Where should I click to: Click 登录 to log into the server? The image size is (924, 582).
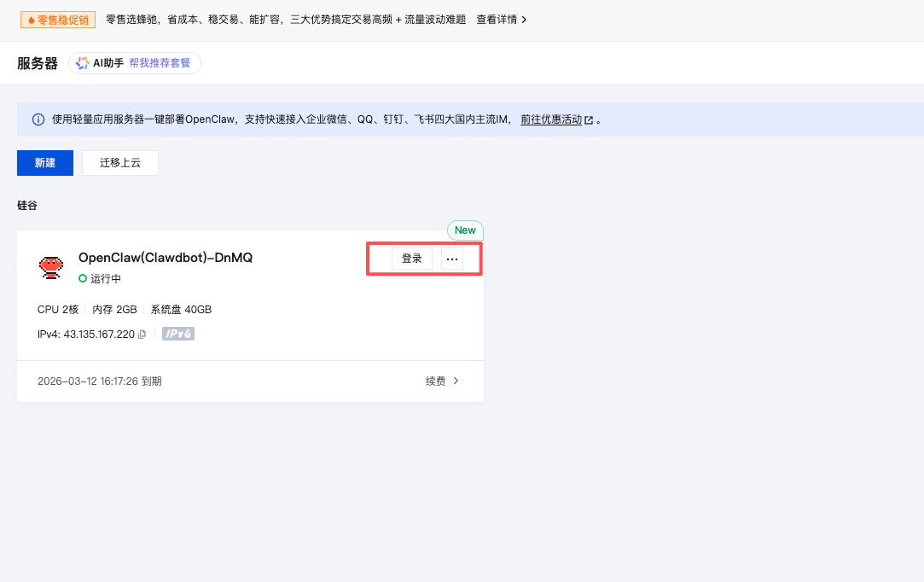(412, 259)
